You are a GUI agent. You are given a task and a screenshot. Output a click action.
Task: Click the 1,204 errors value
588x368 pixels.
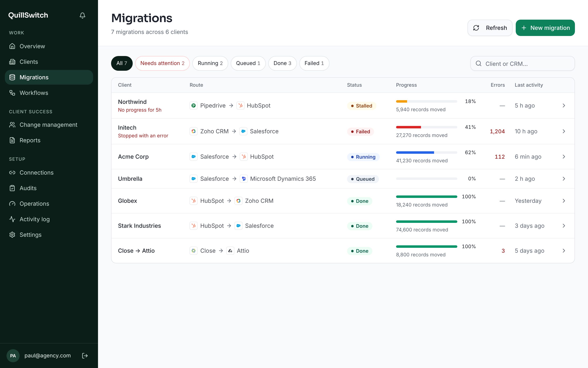click(497, 131)
